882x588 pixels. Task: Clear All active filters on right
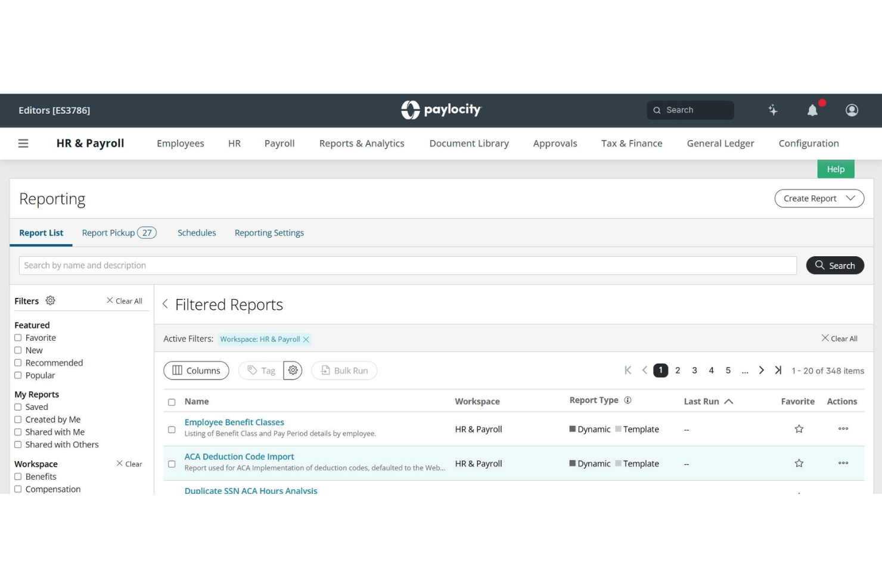839,338
